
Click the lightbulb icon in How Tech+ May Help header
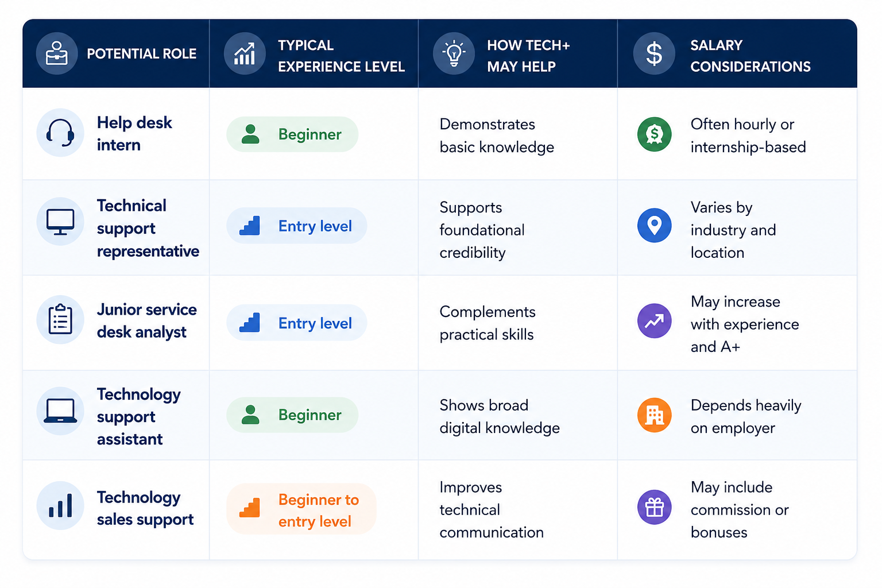454,53
